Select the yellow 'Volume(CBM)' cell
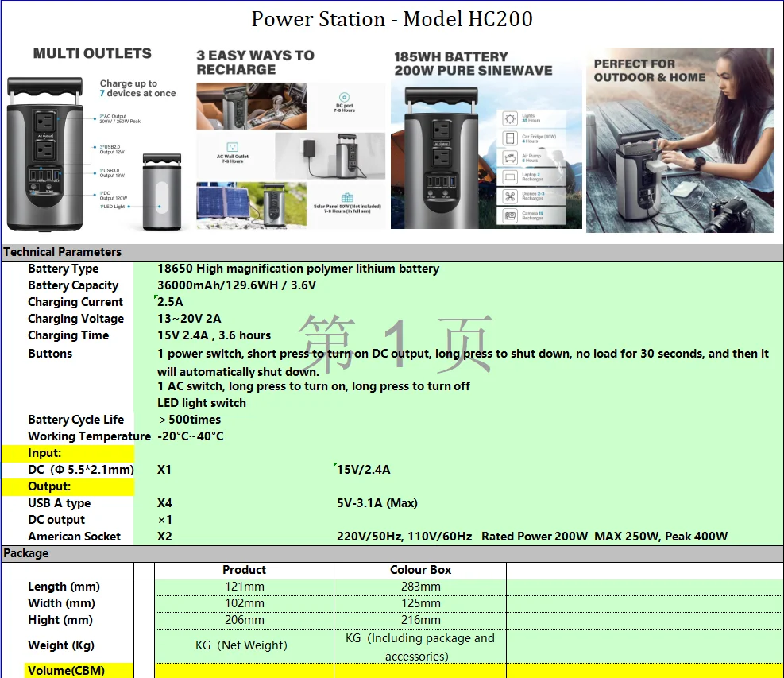 pyautogui.click(x=79, y=671)
